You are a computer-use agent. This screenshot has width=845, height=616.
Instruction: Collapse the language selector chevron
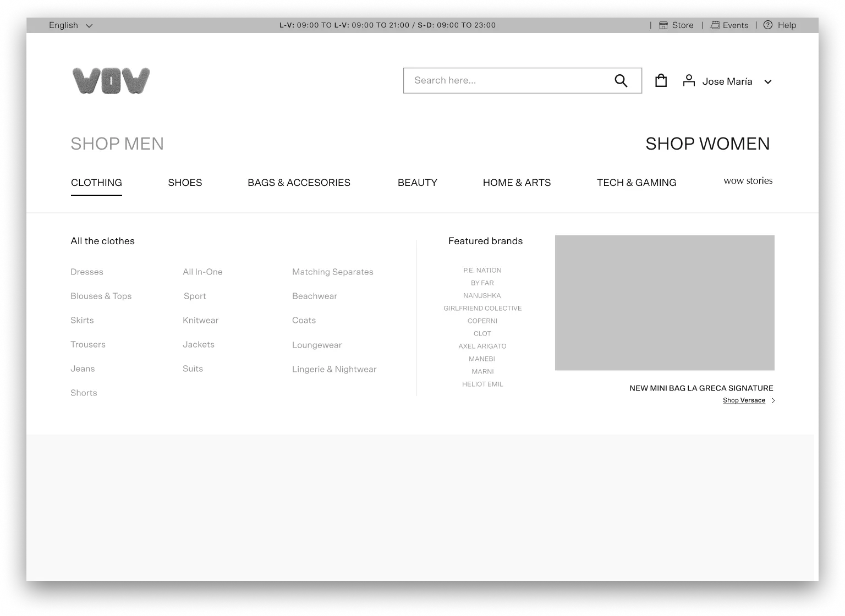89,25
